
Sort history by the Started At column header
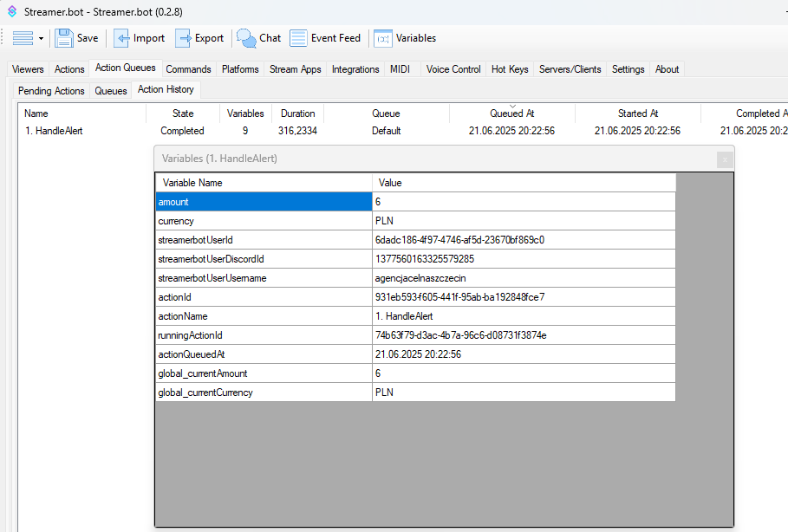(638, 114)
